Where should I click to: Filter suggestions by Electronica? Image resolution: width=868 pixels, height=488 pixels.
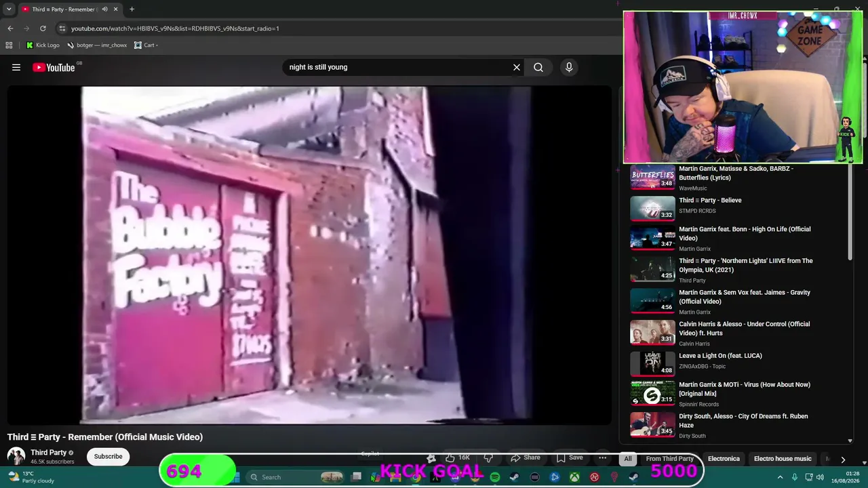[724, 459]
